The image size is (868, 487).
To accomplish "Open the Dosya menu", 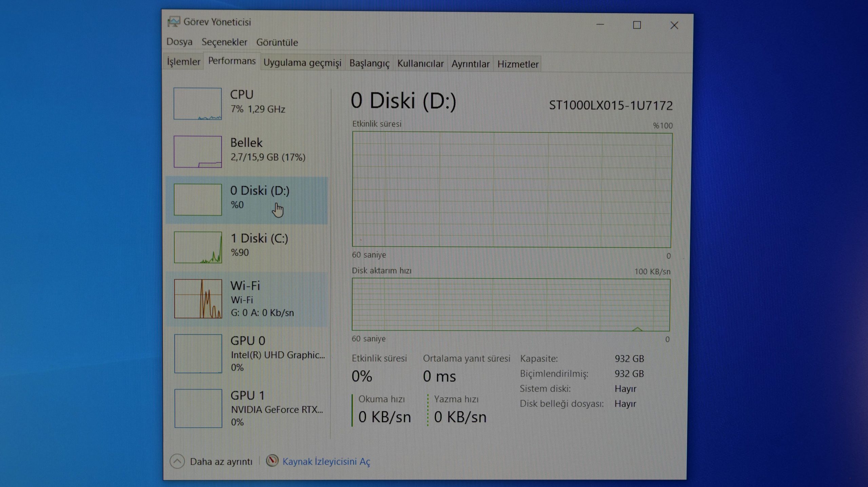I will (x=179, y=42).
